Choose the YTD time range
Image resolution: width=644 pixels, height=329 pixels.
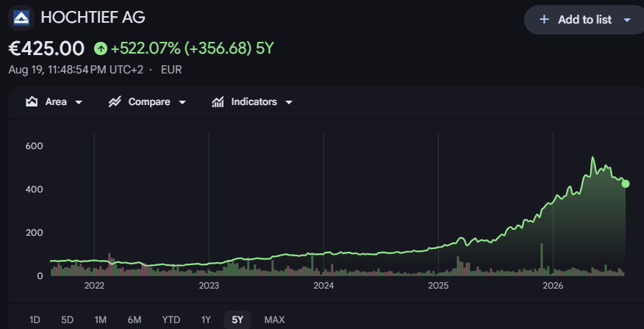[x=170, y=320]
